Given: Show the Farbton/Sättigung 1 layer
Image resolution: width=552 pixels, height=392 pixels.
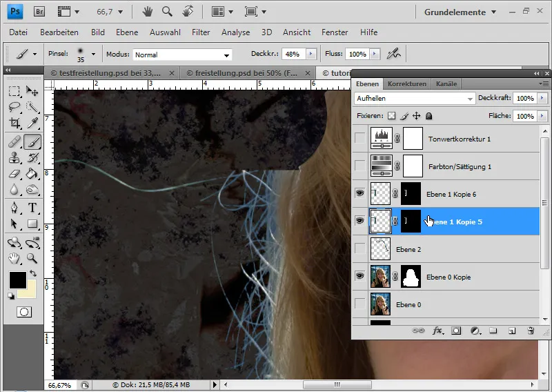Looking at the screenshot, I should pyautogui.click(x=359, y=166).
